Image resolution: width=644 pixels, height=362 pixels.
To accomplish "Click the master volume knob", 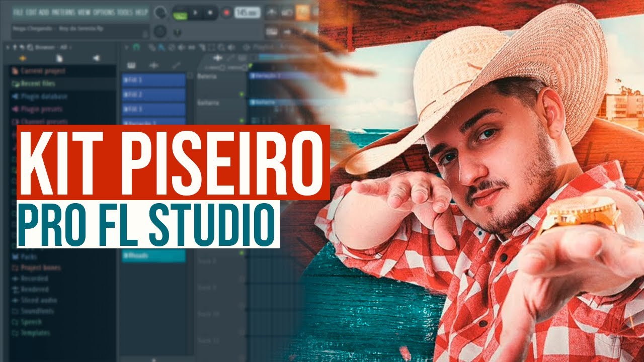I will [160, 13].
